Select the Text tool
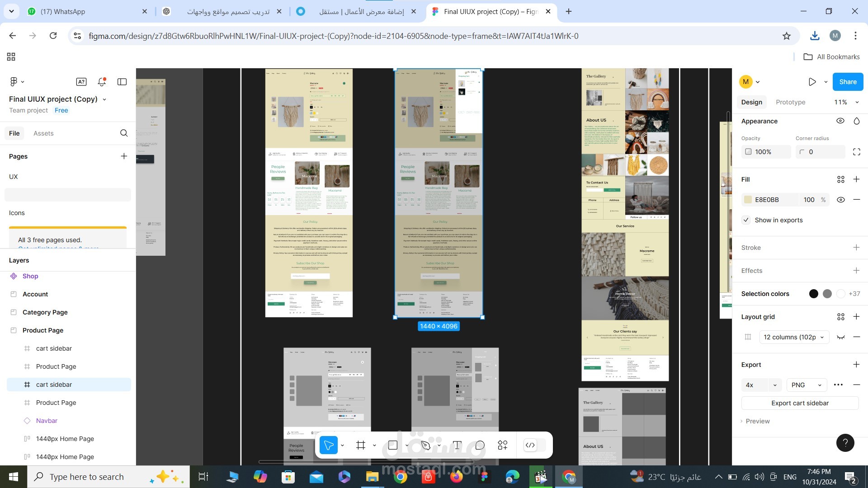Viewport: 868px width, 488px height. coord(457,446)
